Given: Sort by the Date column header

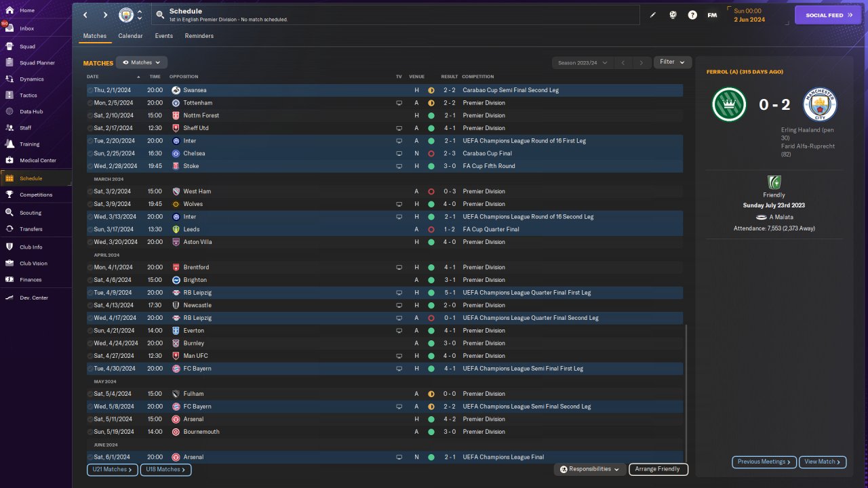Looking at the screenshot, I should 93,77.
